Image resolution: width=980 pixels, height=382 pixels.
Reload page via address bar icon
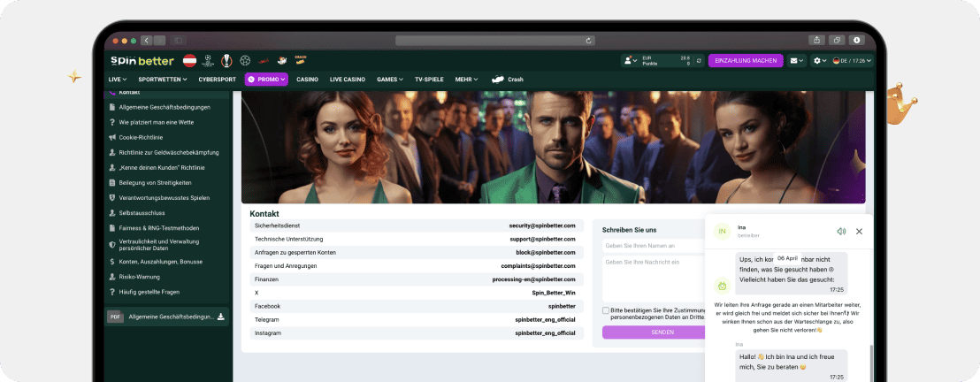click(x=588, y=41)
